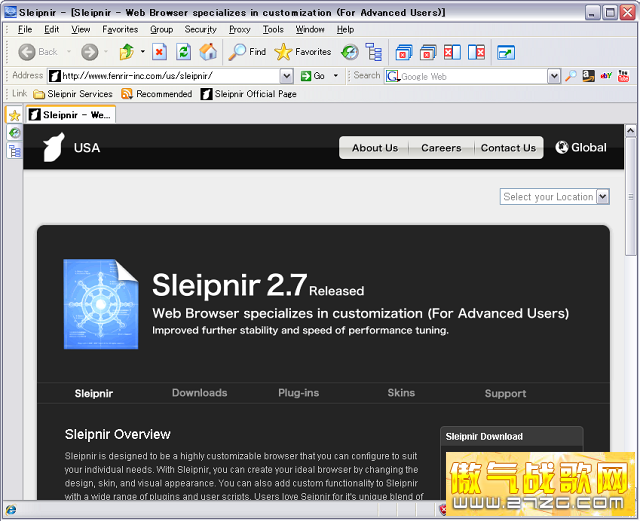This screenshot has height=521, width=640.
Task: Expand the Forward history dropdown arrow
Action: pos(106,51)
